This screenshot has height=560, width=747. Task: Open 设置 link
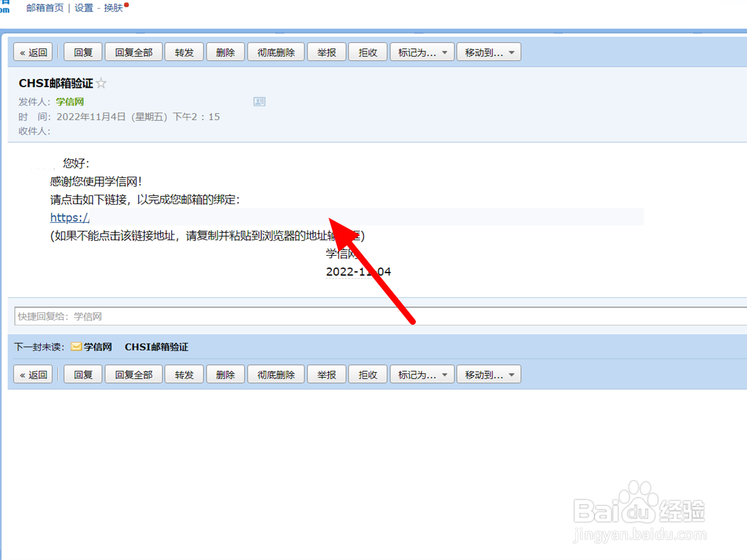83,8
